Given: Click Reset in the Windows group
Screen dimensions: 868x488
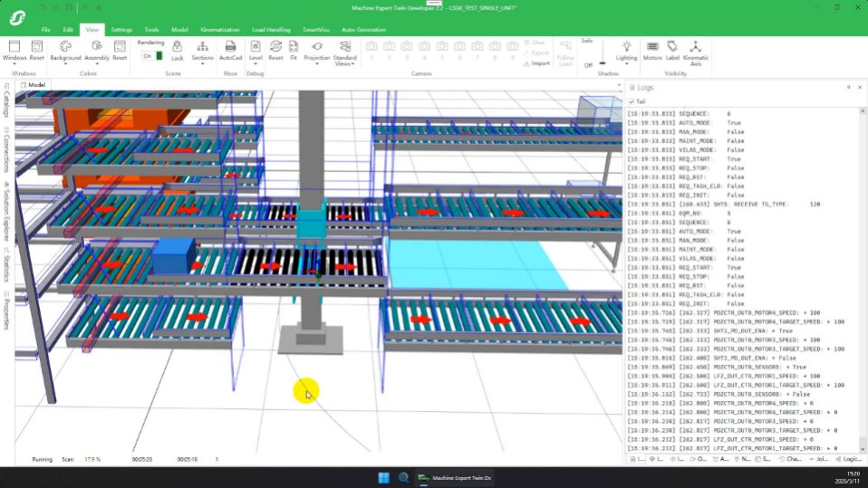Looking at the screenshot, I should click(36, 50).
